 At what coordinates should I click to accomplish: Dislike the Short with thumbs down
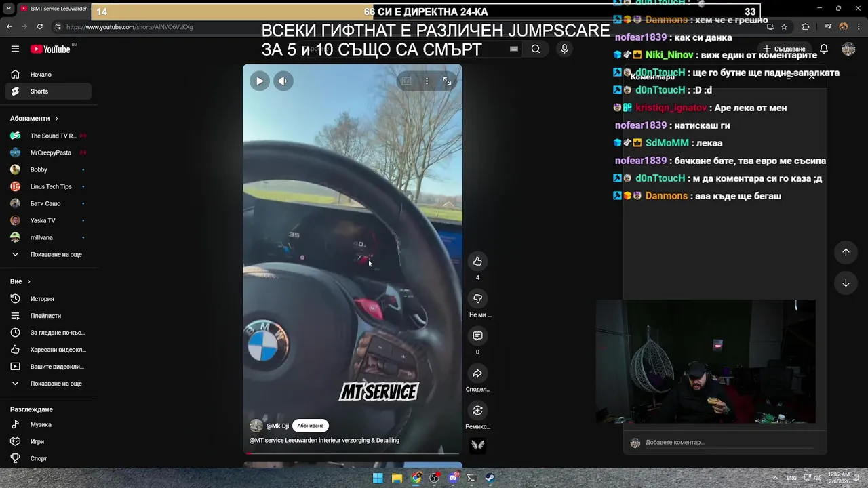pos(477,299)
